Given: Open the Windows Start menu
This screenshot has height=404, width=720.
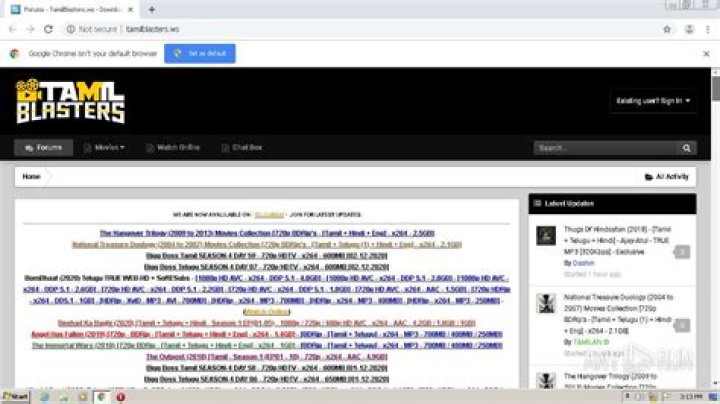Looking at the screenshot, I should pyautogui.click(x=15, y=396).
